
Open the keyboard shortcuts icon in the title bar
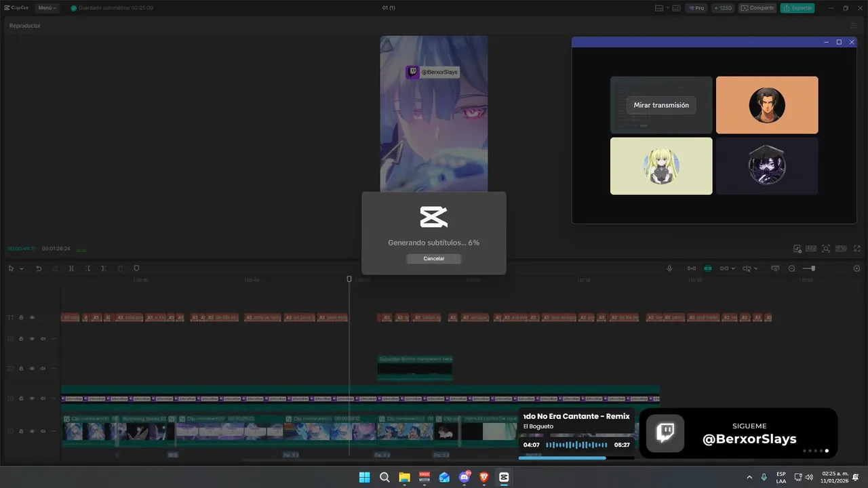pyautogui.click(x=677, y=8)
